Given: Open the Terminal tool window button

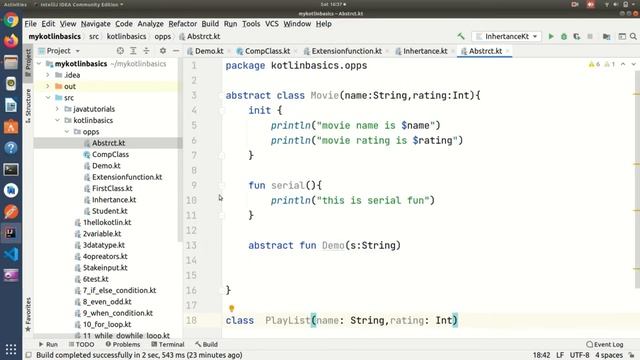Looking at the screenshot, I should pos(168,344).
